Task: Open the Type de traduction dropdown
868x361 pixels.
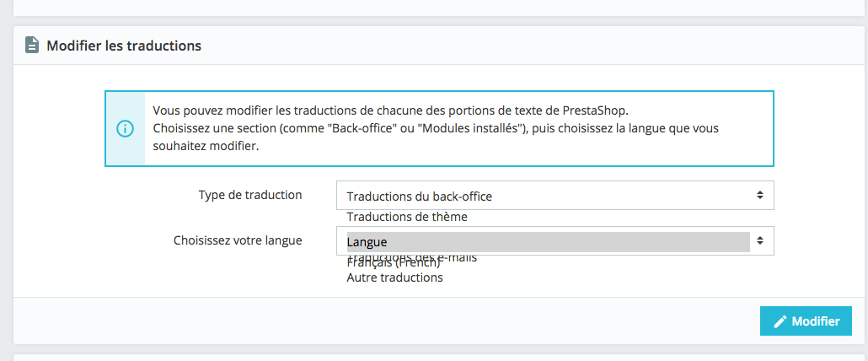Action: coord(554,196)
